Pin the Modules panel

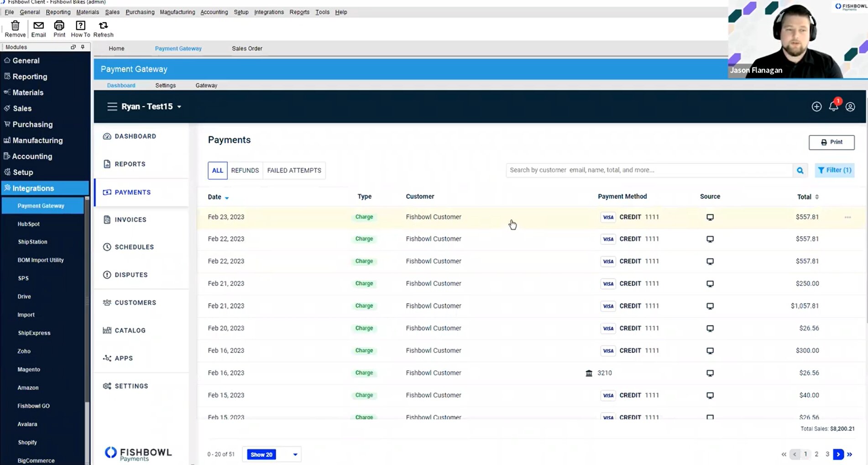83,47
